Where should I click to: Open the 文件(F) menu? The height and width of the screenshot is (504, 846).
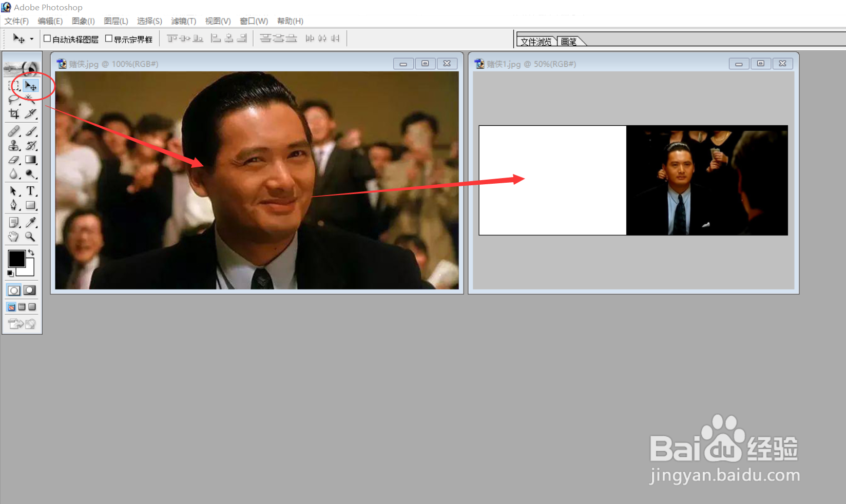16,21
